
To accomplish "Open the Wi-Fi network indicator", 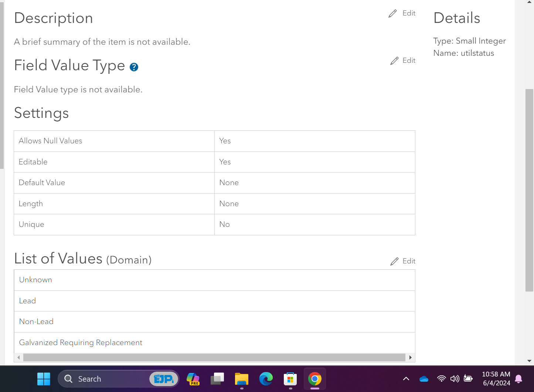I will [x=441, y=379].
